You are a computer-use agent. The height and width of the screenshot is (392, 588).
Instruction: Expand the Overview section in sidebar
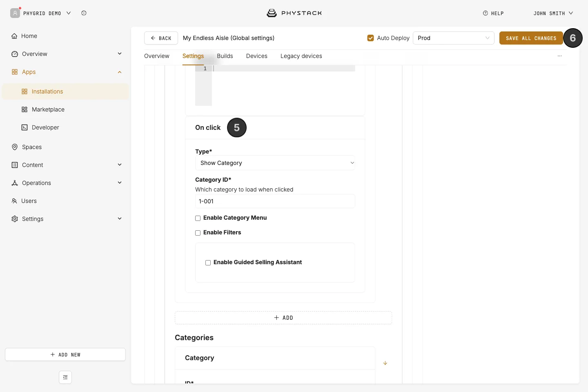(x=120, y=54)
